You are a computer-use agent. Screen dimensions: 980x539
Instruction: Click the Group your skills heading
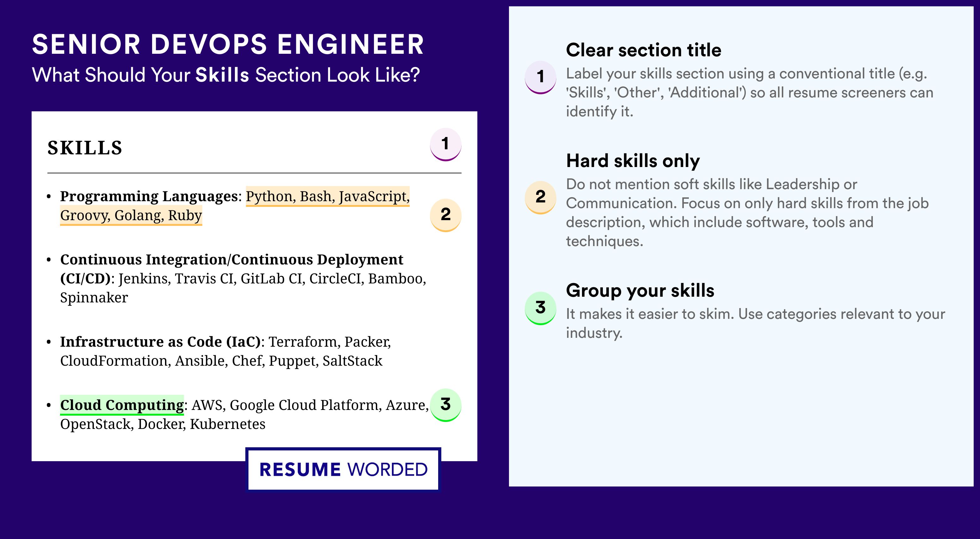pos(640,290)
